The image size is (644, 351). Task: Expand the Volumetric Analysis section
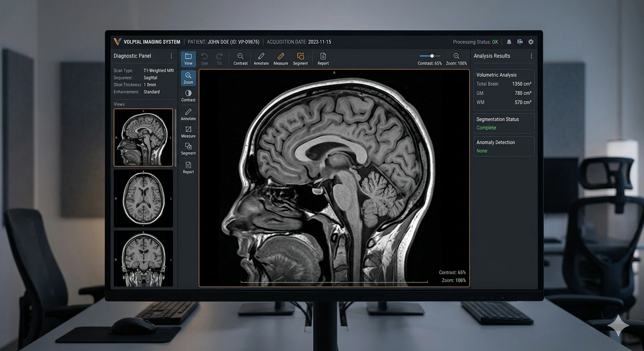496,74
